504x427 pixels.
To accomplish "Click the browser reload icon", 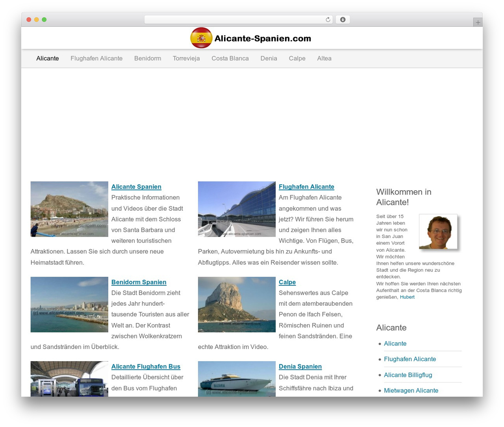I will [x=328, y=20].
